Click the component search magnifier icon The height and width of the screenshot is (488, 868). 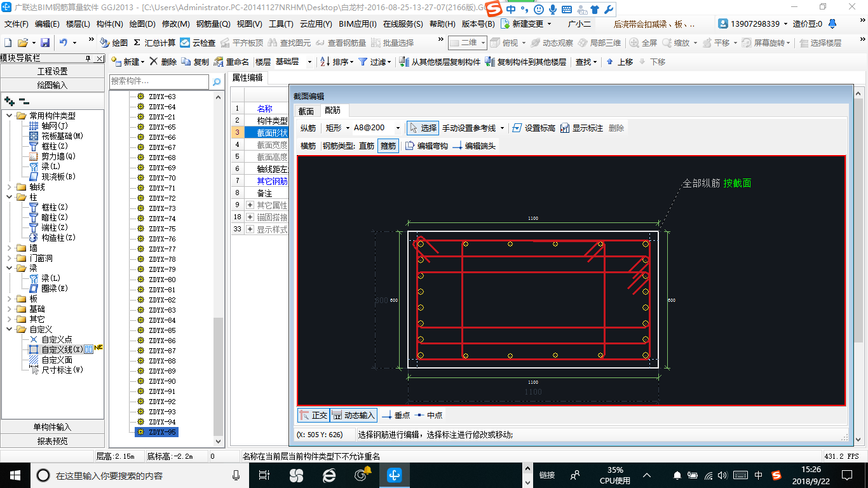pyautogui.click(x=217, y=81)
